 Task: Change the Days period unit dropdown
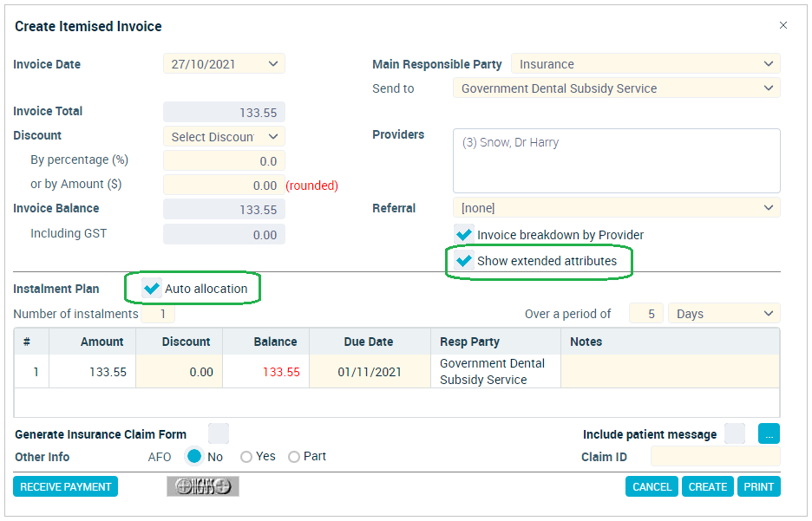tap(724, 314)
